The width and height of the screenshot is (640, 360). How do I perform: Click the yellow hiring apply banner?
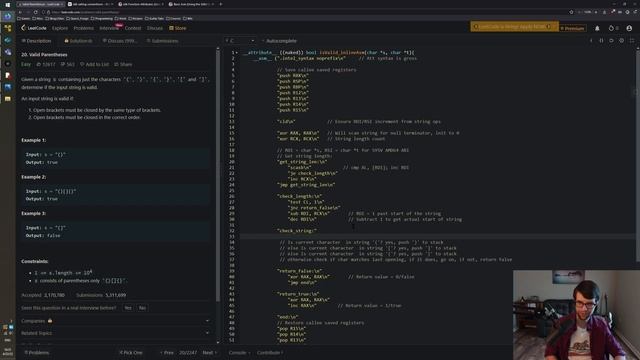514,27
